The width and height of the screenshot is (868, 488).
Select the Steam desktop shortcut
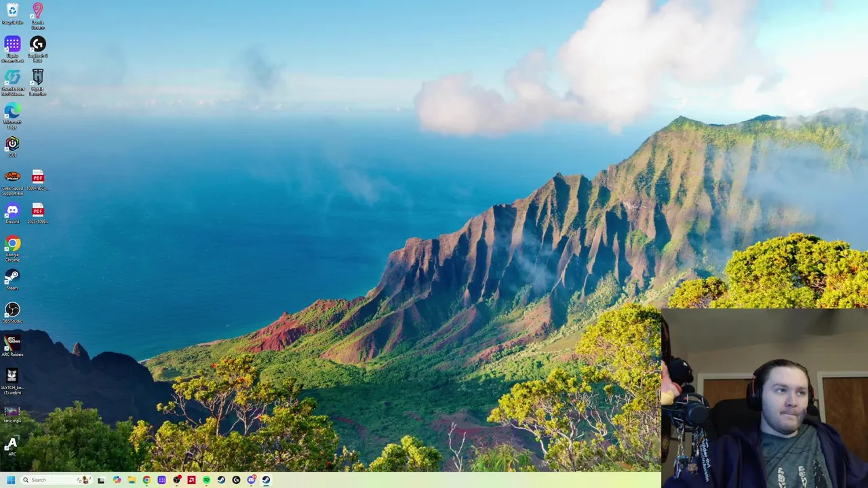coord(12,279)
